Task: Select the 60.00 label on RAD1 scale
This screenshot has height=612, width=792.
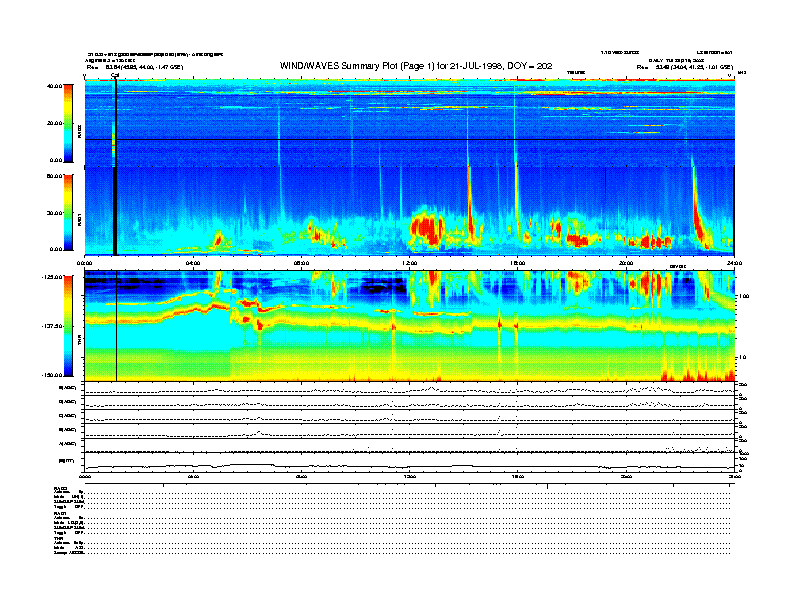Action: point(54,176)
